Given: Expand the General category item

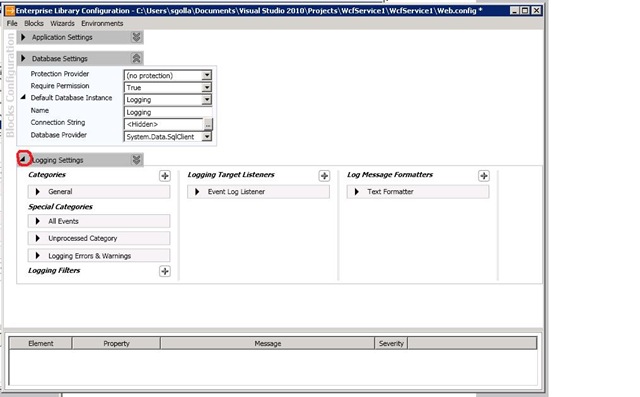Looking at the screenshot, I should [x=38, y=192].
